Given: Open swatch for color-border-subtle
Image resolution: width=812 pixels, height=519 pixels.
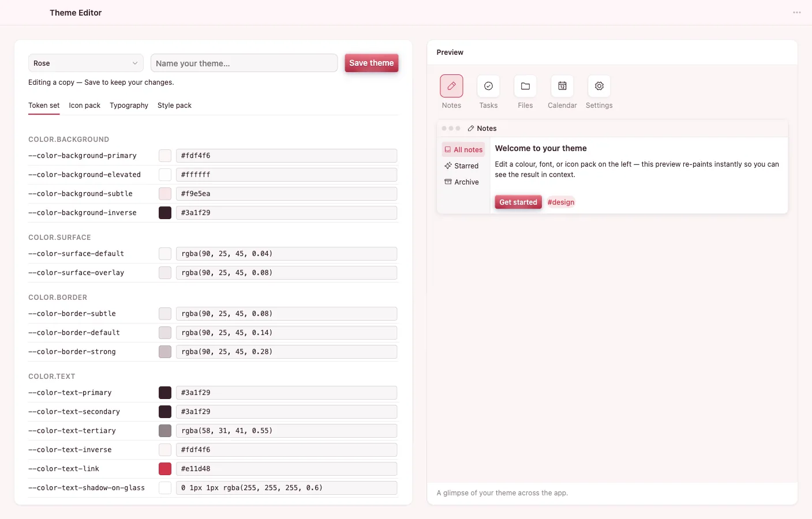Looking at the screenshot, I should point(165,314).
